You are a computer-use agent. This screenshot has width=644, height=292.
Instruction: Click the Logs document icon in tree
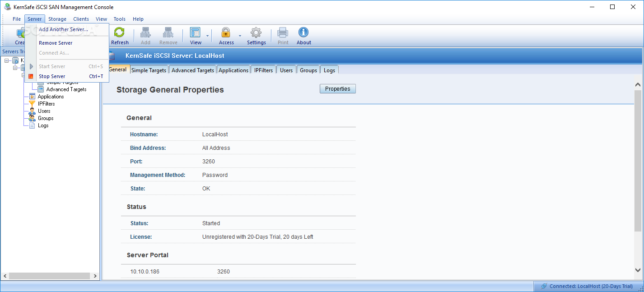point(32,125)
